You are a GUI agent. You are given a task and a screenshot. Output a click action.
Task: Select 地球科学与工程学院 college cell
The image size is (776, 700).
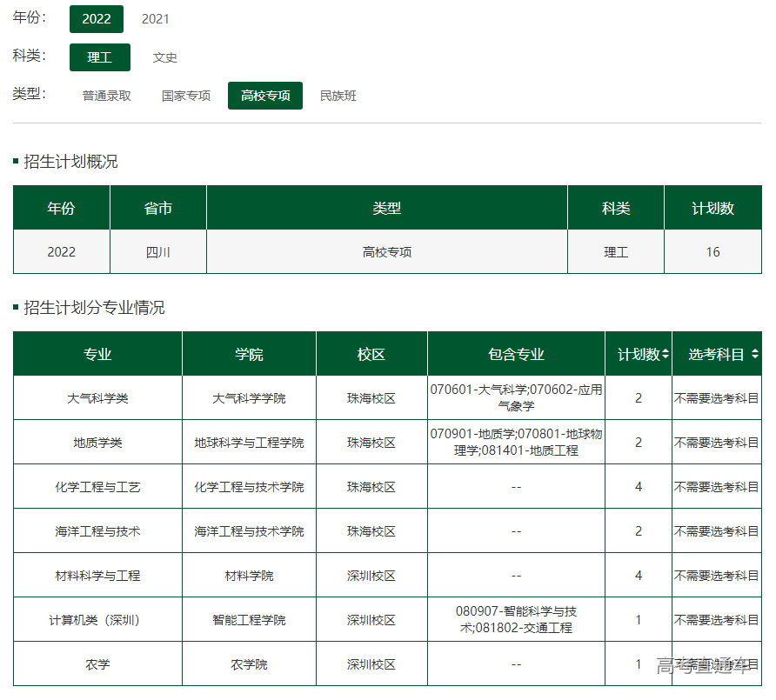pyautogui.click(x=249, y=443)
